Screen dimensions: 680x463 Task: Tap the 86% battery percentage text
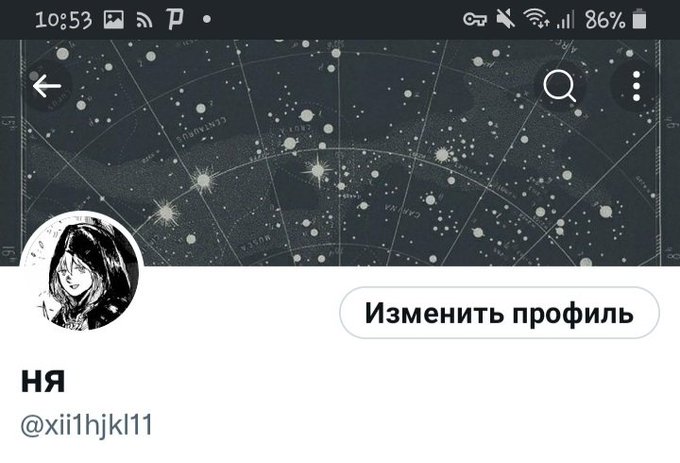coord(605,20)
